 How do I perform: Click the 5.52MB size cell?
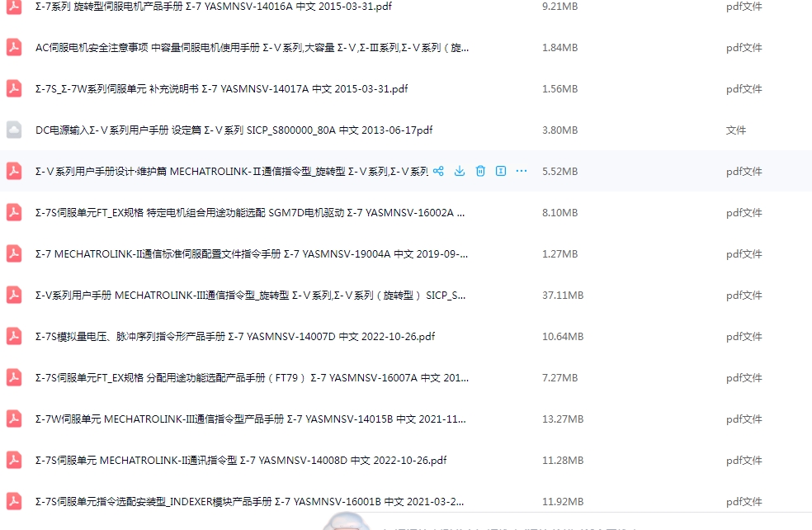[559, 172]
